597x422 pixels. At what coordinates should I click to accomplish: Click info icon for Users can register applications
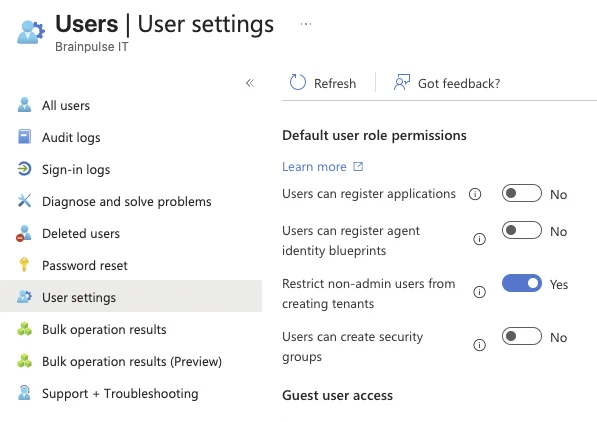tap(475, 194)
